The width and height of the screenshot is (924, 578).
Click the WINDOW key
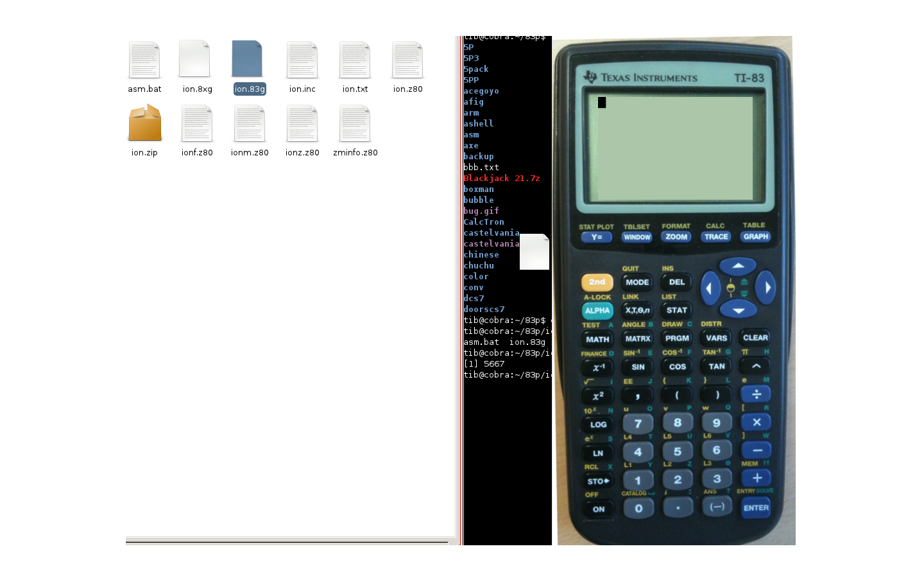[637, 237]
